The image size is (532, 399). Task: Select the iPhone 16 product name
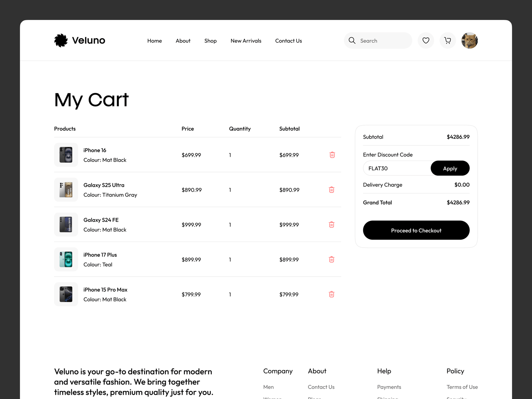[95, 150]
